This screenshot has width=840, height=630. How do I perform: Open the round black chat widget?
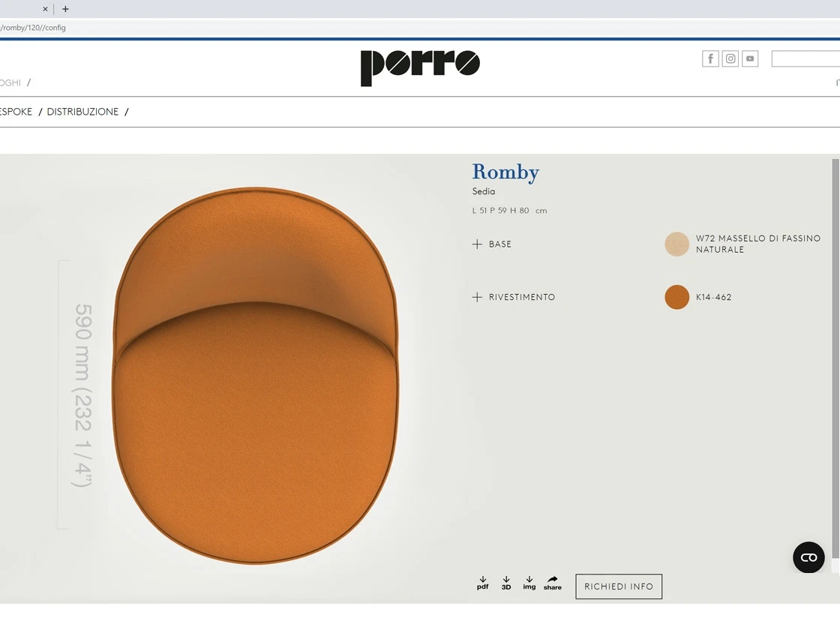point(808,557)
